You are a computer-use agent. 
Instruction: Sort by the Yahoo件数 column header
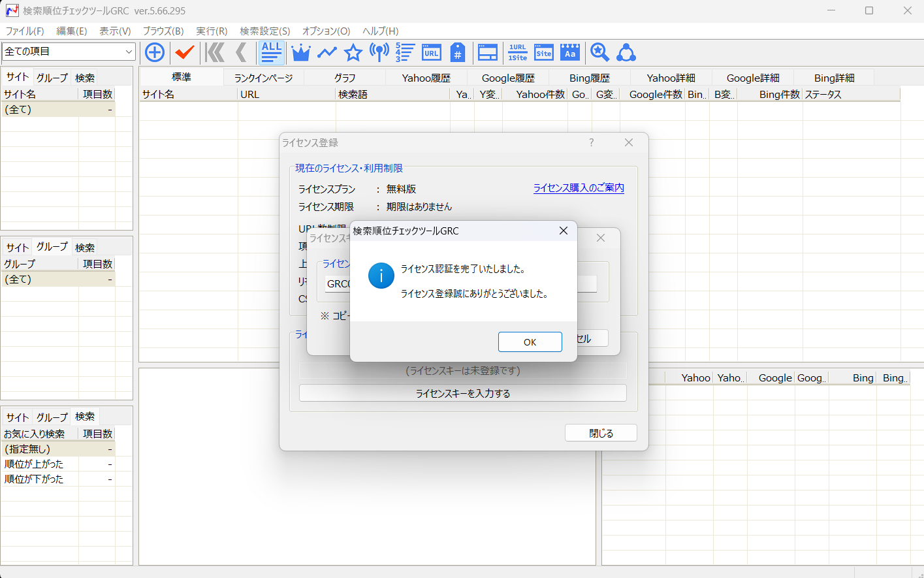pos(535,94)
